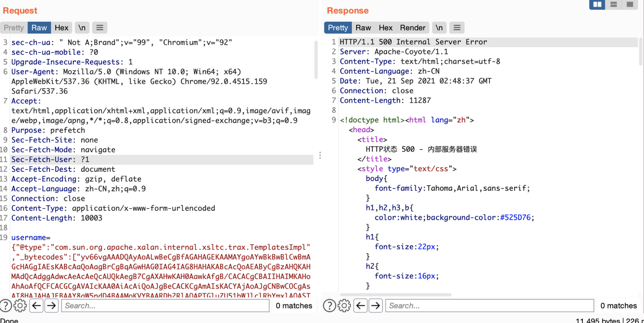This screenshot has width=644, height=323.
Task: Switch Response view to Render tab
Action: tap(413, 28)
